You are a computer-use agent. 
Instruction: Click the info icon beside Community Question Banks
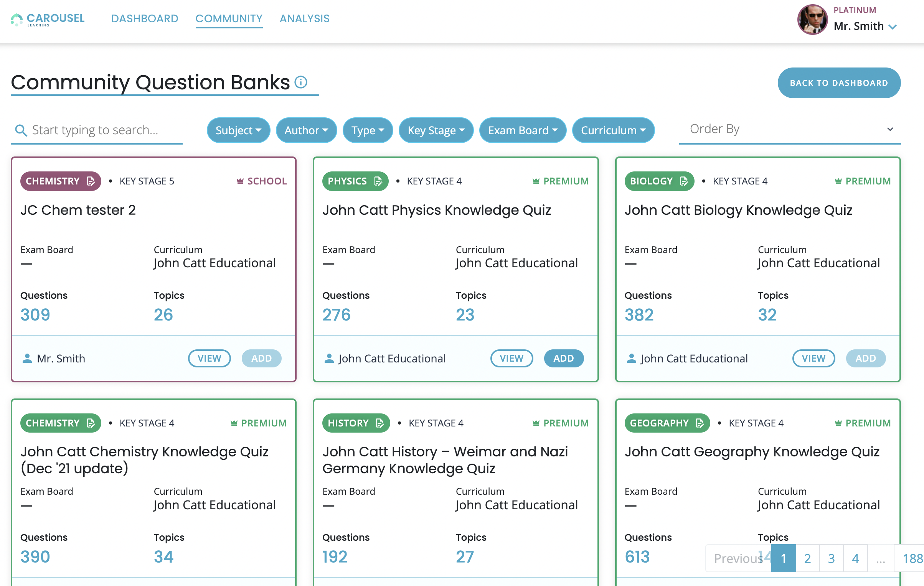coord(301,82)
